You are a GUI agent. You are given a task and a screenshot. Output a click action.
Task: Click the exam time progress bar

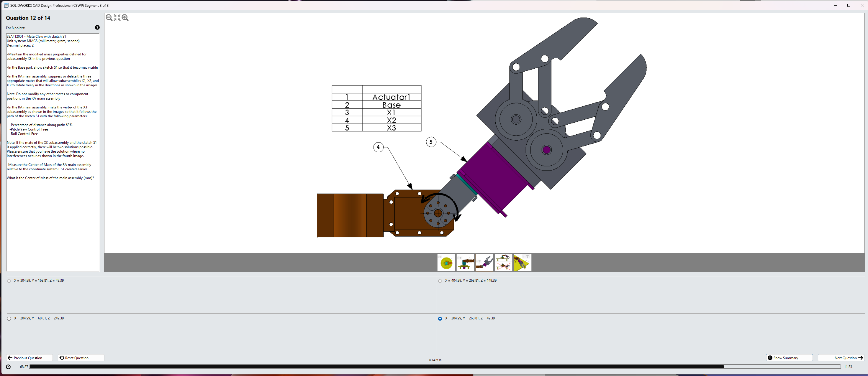point(435,367)
